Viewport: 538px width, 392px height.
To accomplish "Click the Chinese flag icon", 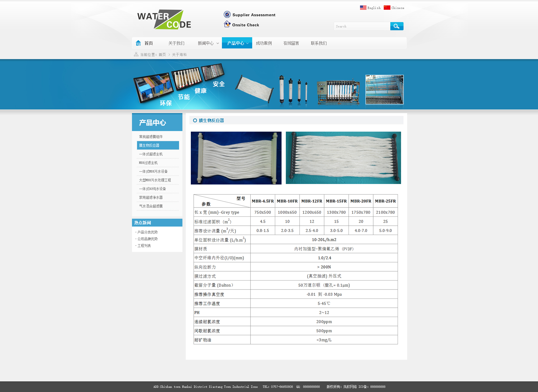I will (387, 8).
